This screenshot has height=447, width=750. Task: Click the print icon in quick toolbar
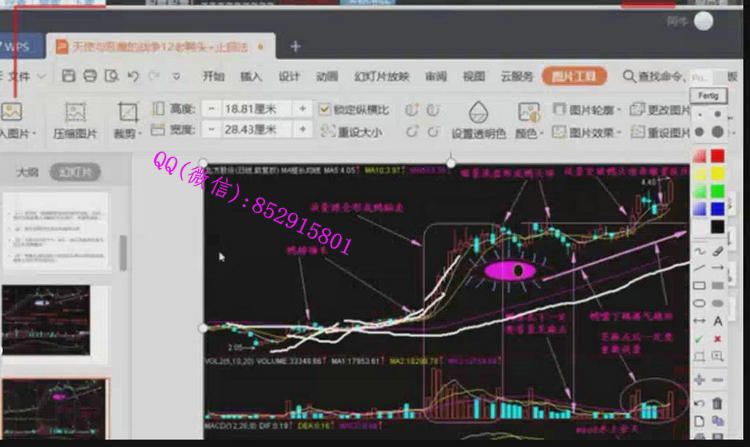pyautogui.click(x=90, y=76)
